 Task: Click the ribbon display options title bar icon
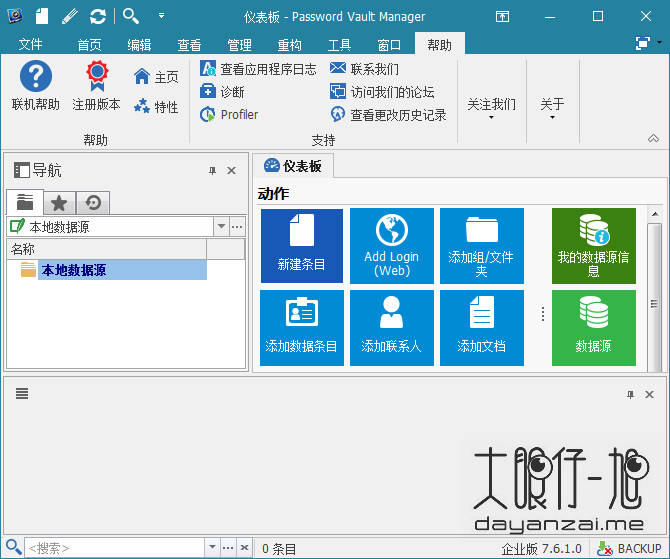point(502,17)
